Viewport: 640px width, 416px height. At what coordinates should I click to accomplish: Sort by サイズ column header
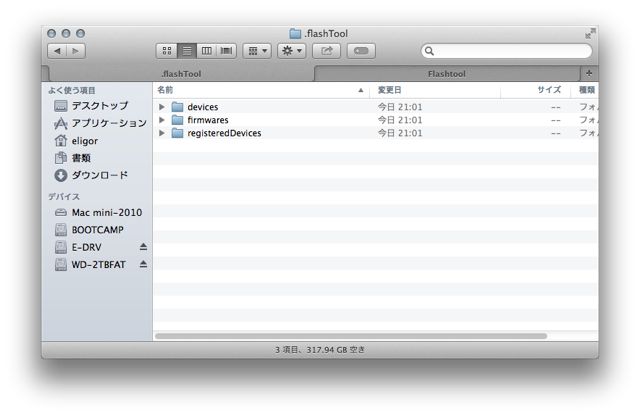[535, 90]
